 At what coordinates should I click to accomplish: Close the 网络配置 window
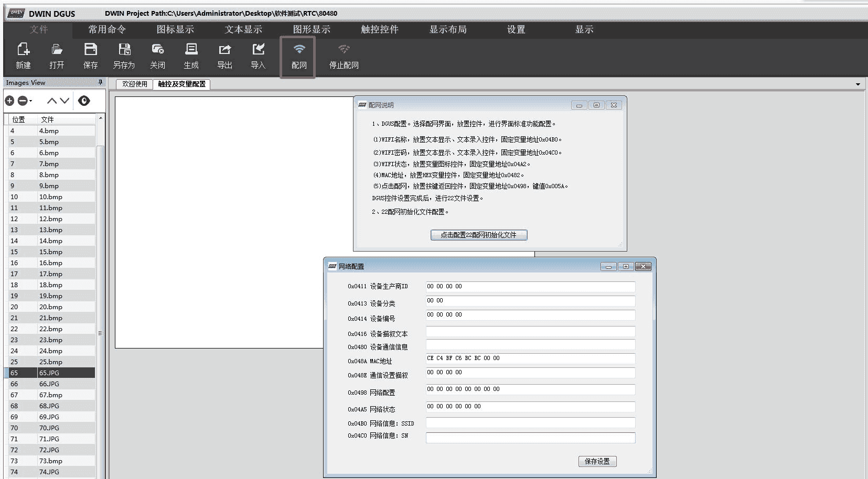644,267
